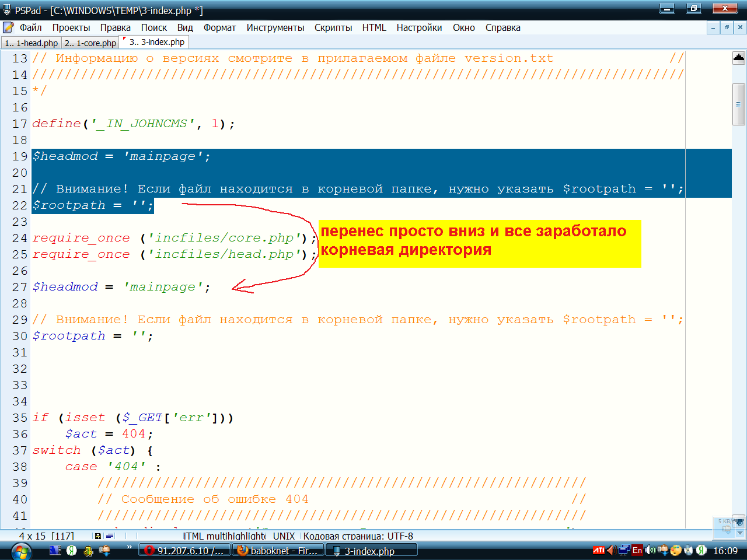Viewport: 747px width, 560px height.
Task: Click the Yandex icon in quick launch
Action: click(72, 550)
